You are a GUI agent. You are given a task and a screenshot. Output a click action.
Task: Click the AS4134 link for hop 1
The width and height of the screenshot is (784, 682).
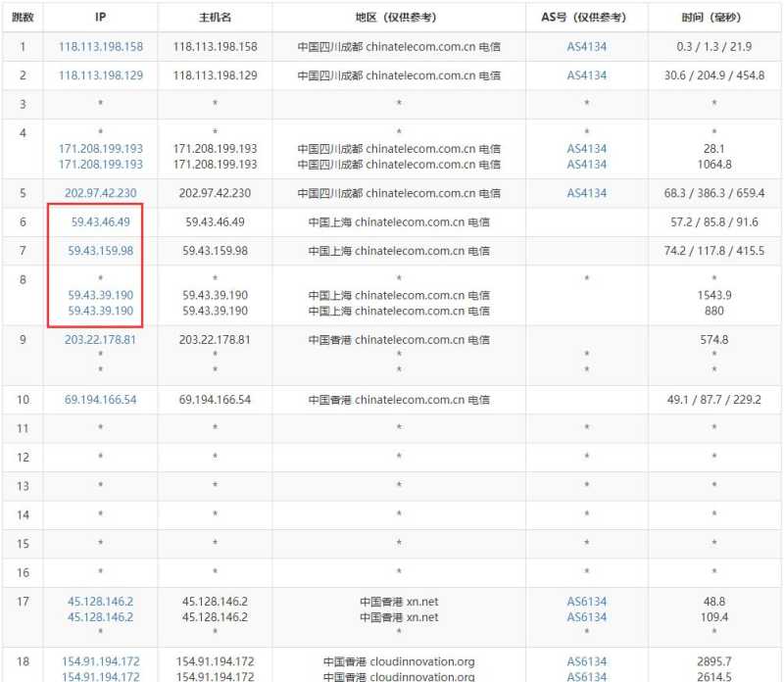[585, 46]
